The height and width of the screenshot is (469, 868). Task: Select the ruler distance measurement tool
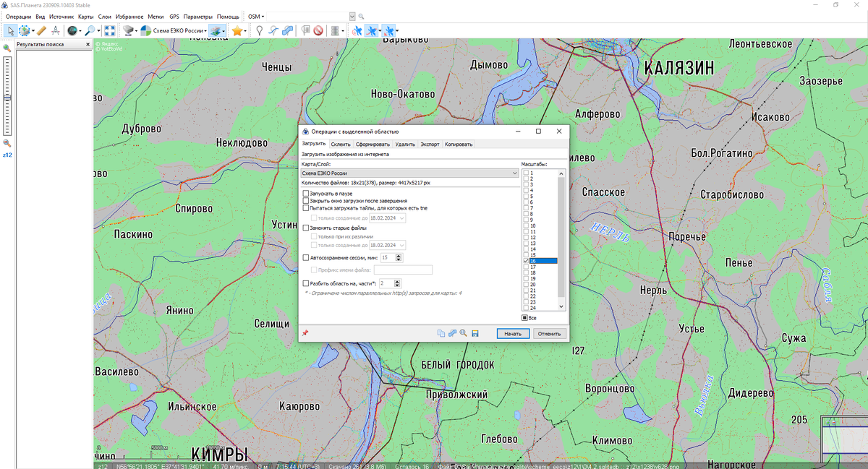(41, 30)
